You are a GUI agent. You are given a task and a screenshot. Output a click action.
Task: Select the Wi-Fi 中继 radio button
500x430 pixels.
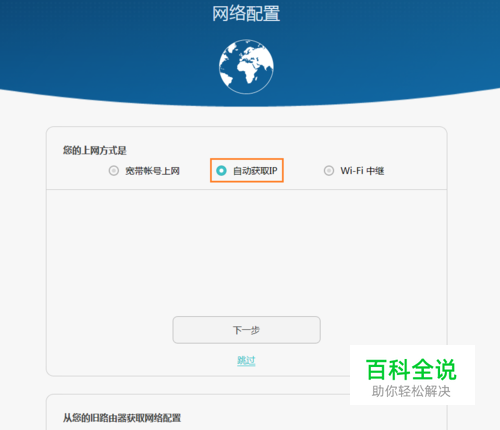tap(329, 171)
